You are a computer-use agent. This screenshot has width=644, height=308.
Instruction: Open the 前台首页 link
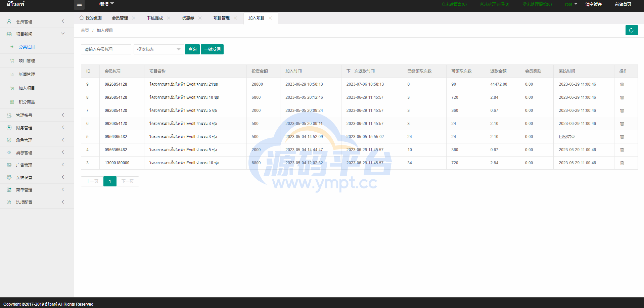pos(623,4)
